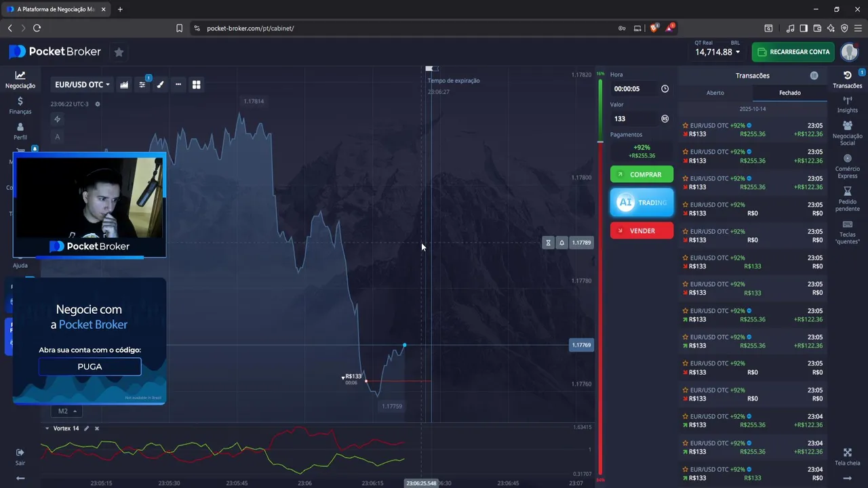This screenshot has width=868, height=488.
Task: Open Pedido pendente hourglass panel
Action: tap(848, 199)
